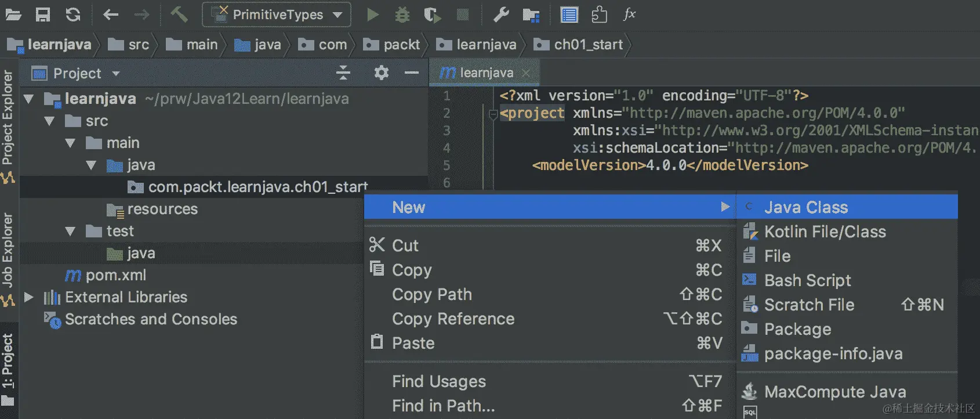This screenshot has height=419, width=980.
Task: Click the main breadcrumb
Action: (x=192, y=45)
